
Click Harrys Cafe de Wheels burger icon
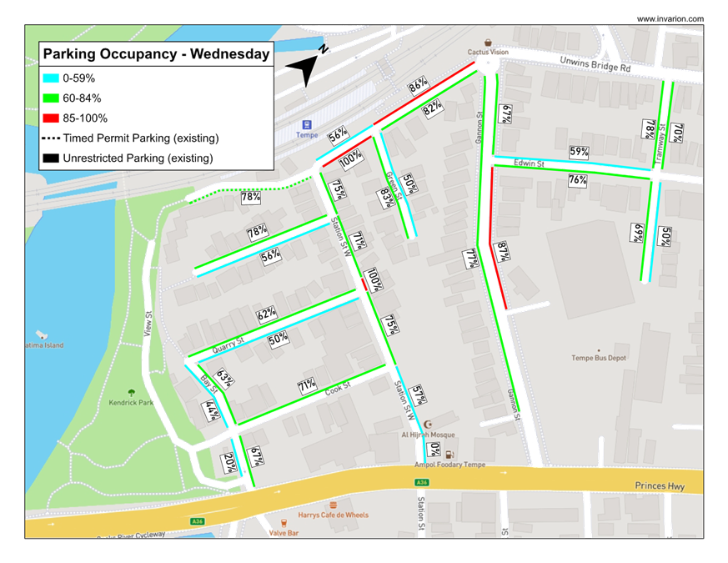(x=333, y=505)
